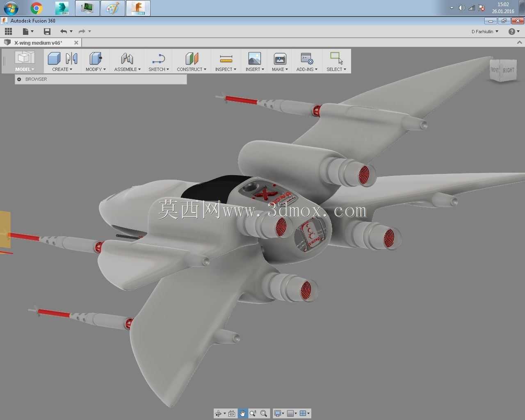Close the X-wing medium v46 tab
Viewport: 525px width, 420px height.
76,43
